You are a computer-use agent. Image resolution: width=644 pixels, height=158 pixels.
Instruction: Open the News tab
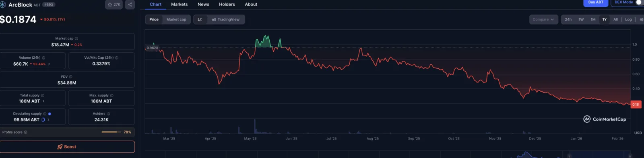click(203, 4)
